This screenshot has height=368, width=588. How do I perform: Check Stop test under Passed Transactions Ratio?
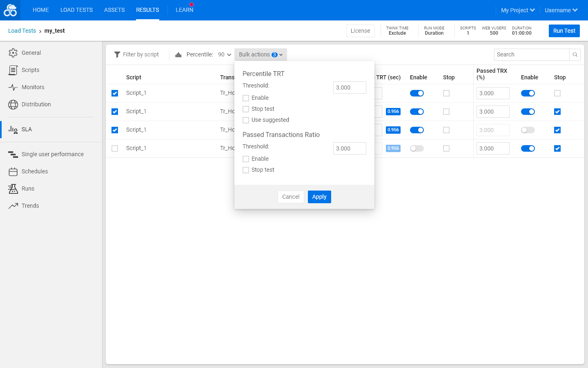(246, 170)
